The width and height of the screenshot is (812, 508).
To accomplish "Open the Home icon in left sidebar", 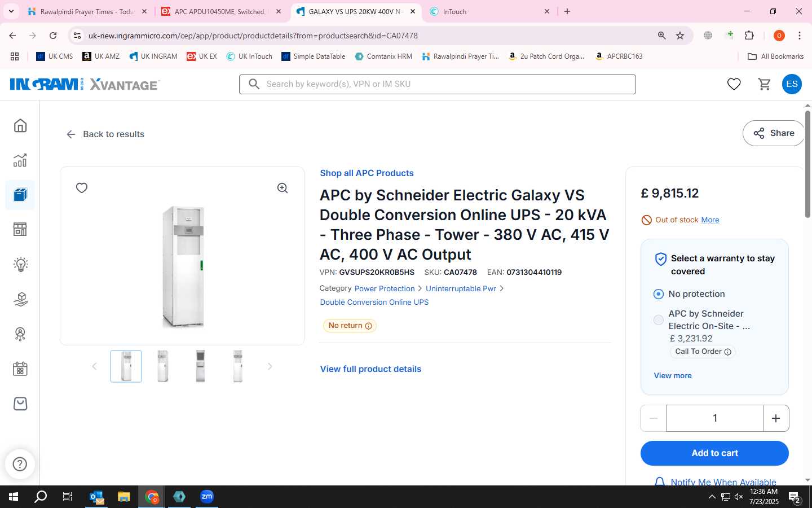I will coord(20,125).
